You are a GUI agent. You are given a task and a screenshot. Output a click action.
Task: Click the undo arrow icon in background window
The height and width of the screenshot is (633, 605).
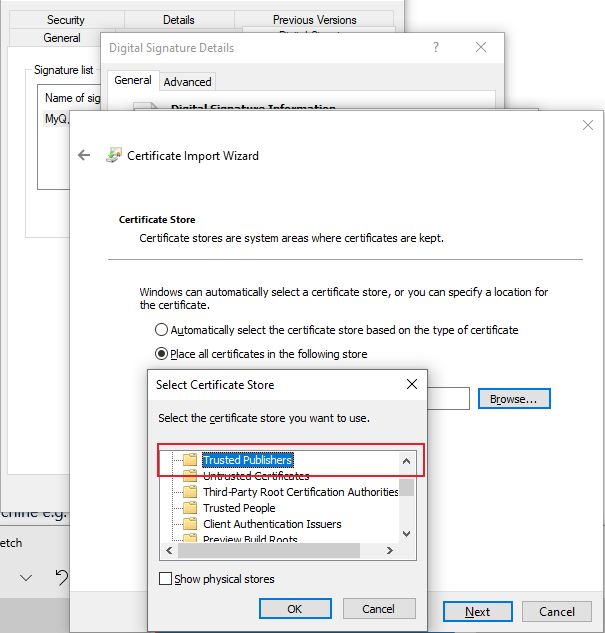coord(62,577)
